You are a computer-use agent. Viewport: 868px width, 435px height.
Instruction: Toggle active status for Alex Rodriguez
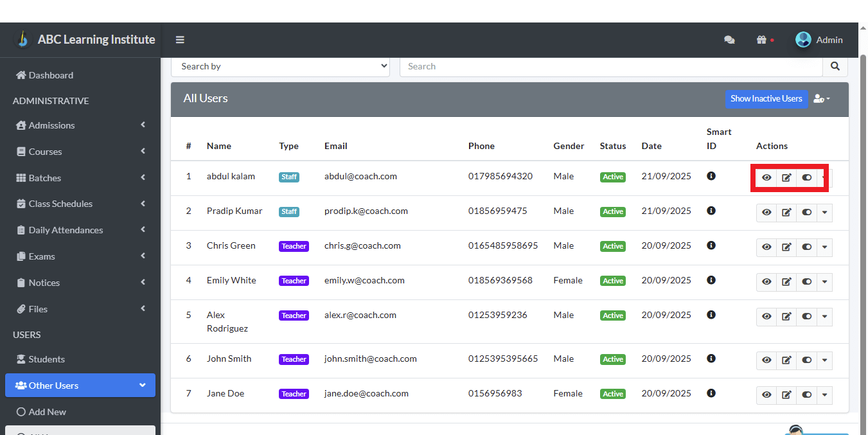[807, 316]
